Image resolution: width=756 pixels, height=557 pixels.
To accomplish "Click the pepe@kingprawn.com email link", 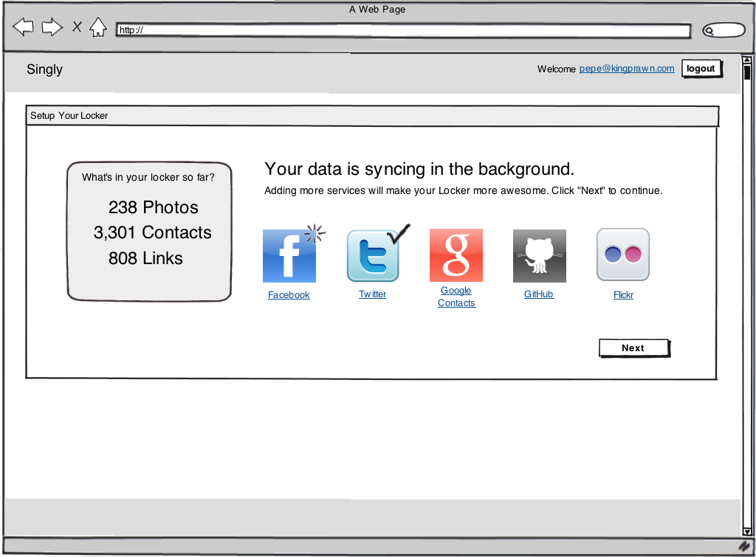I will [x=627, y=69].
